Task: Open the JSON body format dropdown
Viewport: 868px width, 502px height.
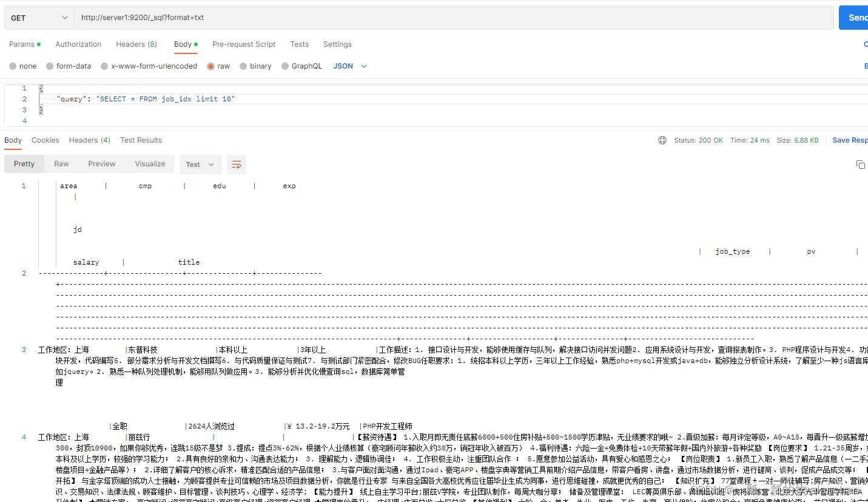Action: pyautogui.click(x=350, y=66)
